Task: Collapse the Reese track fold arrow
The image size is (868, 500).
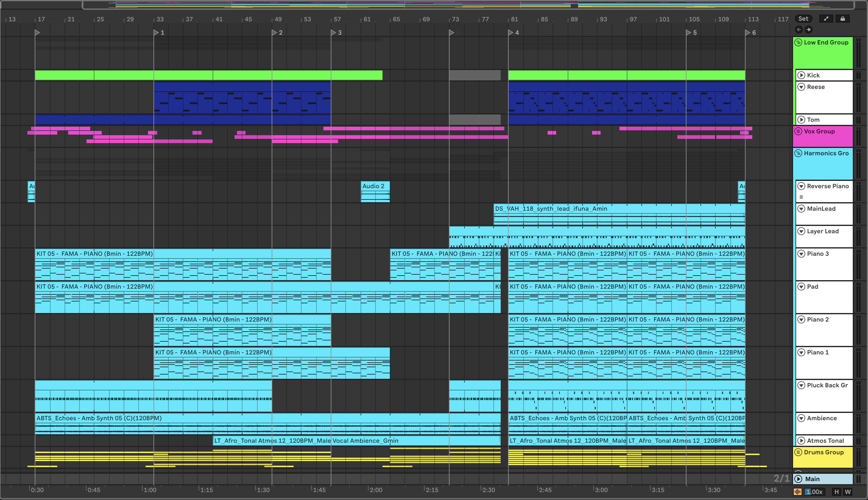Action: click(x=801, y=87)
